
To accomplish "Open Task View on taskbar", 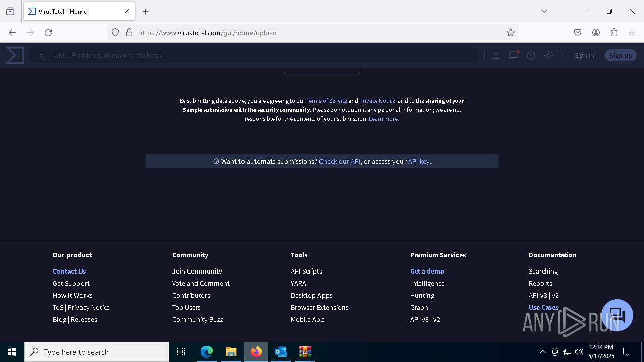I will coord(181,352).
